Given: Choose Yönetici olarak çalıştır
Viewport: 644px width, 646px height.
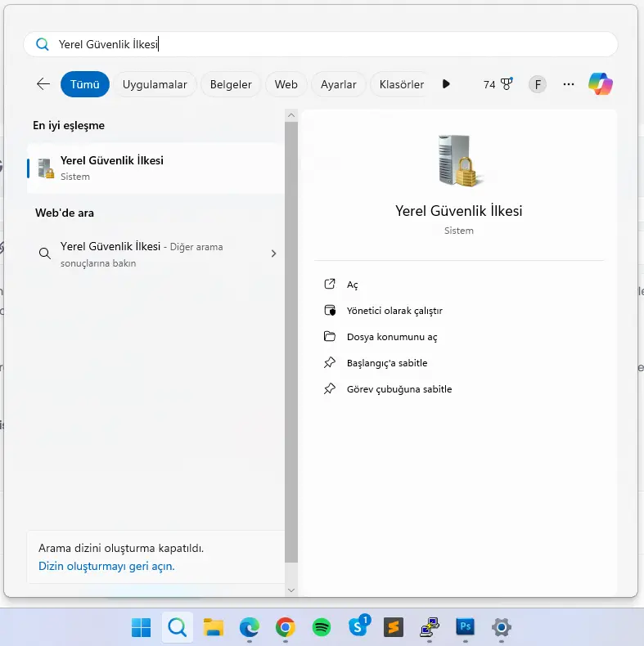Looking at the screenshot, I should click(x=394, y=311).
